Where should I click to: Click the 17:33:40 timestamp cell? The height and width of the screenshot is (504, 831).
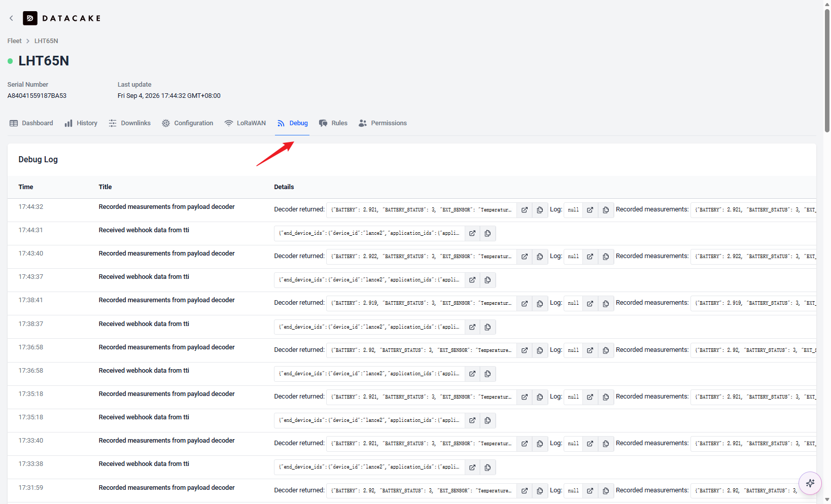pos(31,441)
